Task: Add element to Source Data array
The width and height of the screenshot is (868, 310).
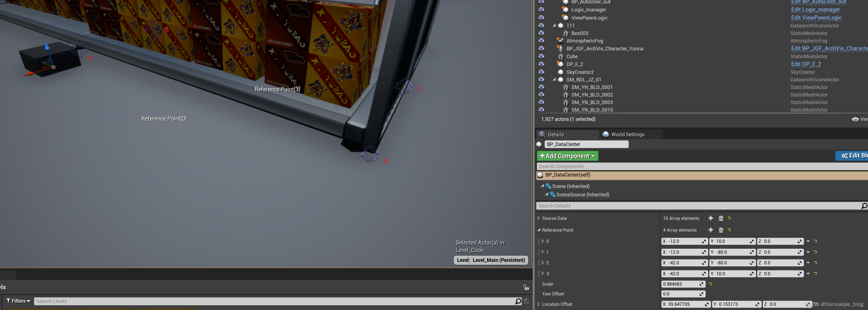Action: (710, 218)
